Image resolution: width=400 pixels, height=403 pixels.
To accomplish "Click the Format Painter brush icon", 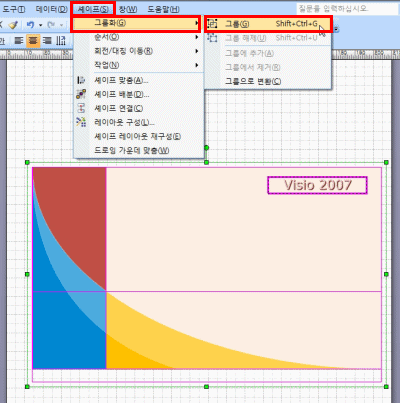I will pyautogui.click(x=13, y=25).
